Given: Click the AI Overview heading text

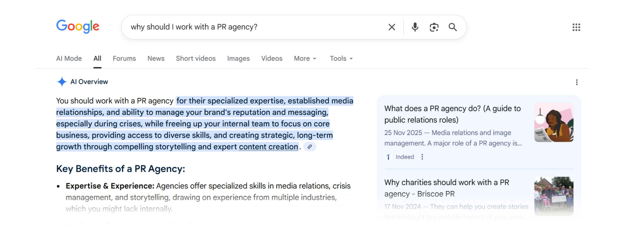Looking at the screenshot, I should (x=89, y=82).
